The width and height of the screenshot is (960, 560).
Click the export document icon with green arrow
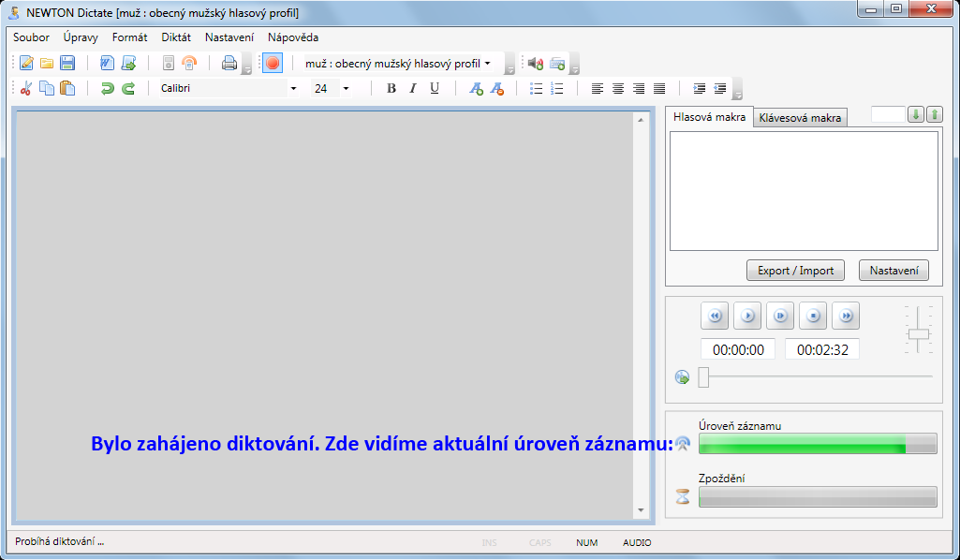[x=128, y=63]
